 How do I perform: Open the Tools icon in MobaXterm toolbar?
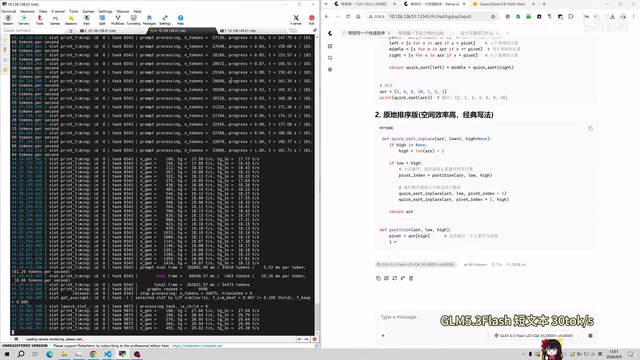click(40, 20)
